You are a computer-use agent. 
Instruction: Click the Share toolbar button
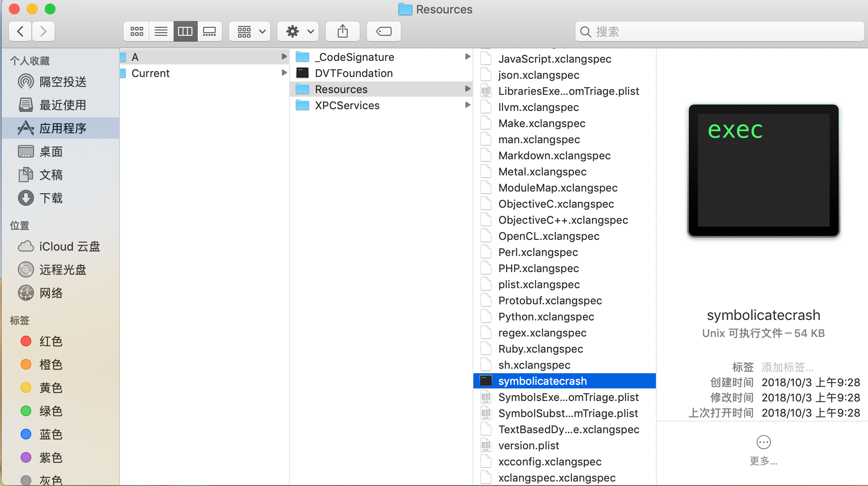click(x=343, y=31)
